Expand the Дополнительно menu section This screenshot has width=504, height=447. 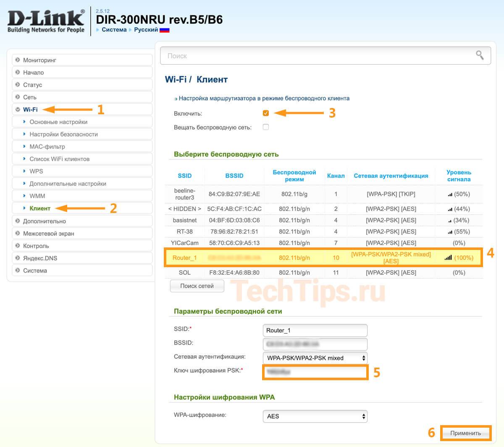(82, 221)
